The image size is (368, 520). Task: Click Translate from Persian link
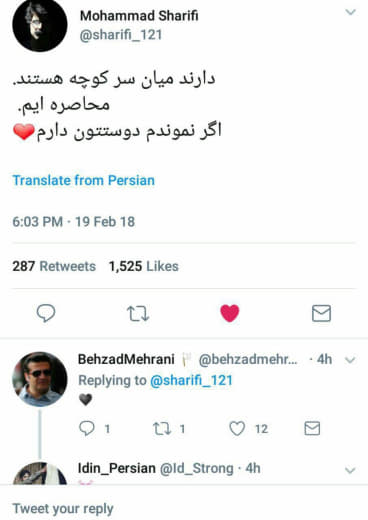[84, 180]
